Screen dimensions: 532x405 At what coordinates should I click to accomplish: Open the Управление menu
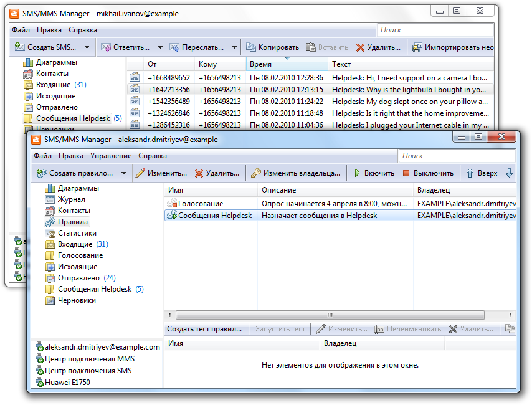click(x=110, y=156)
